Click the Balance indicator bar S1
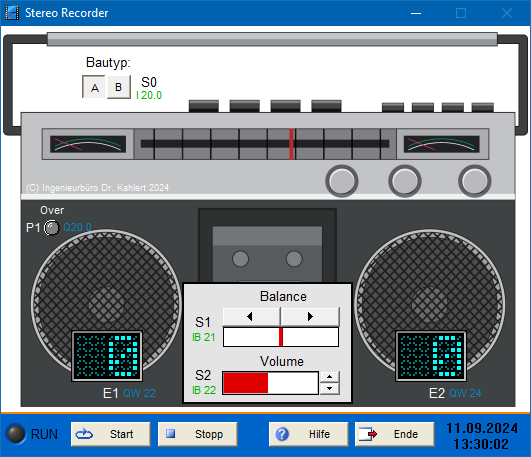The height and width of the screenshot is (457, 531). 281,337
